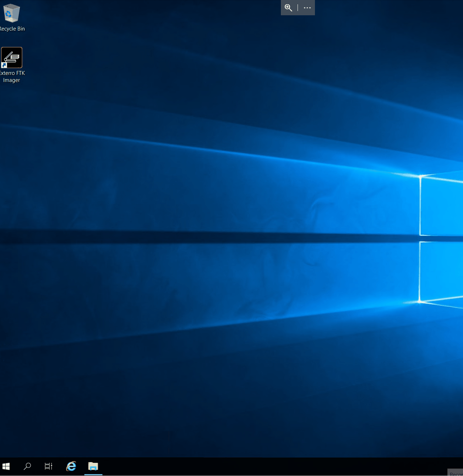
Task: Open the Windows Start menu
Action: (x=6, y=466)
